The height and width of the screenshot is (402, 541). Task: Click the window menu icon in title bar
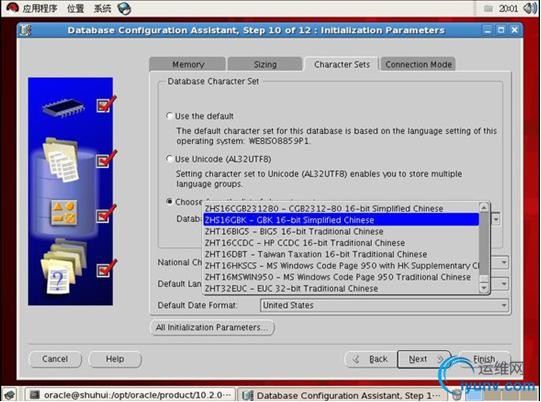tap(24, 30)
